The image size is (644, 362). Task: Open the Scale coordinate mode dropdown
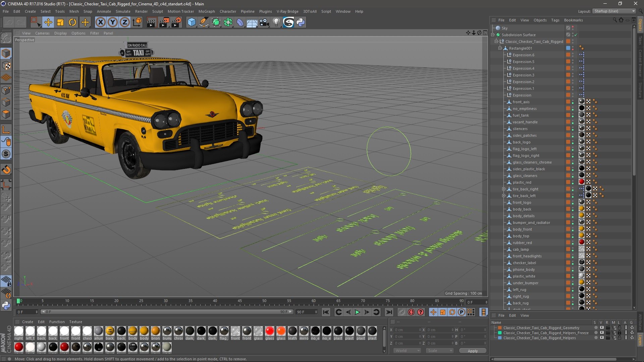440,351
